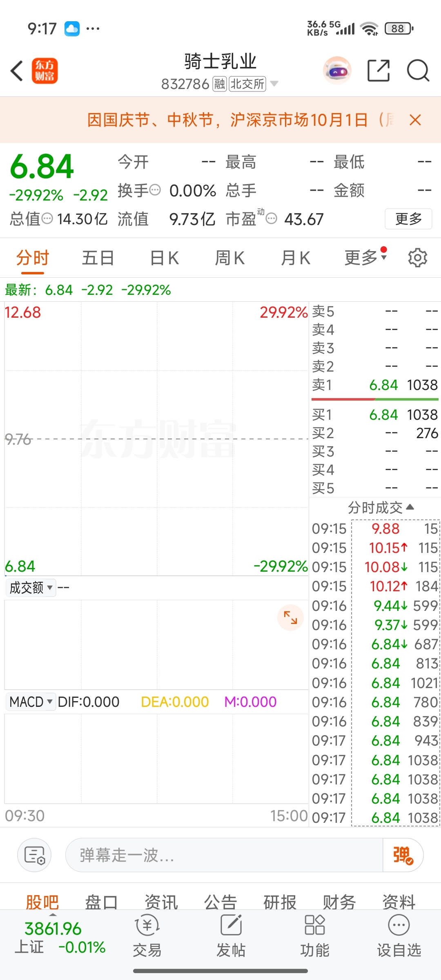Dismiss the holiday notice banner
Viewport: 441px width, 980px height.
point(415,120)
